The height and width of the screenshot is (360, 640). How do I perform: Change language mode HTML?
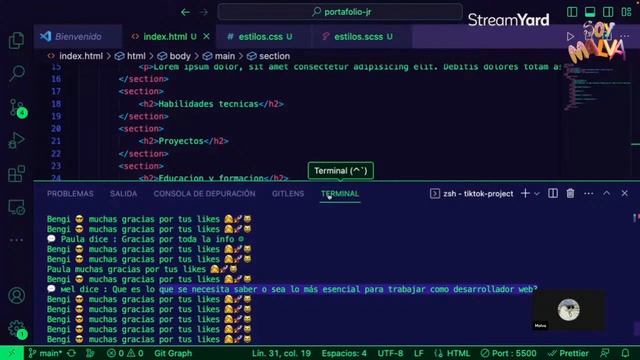[452, 353]
